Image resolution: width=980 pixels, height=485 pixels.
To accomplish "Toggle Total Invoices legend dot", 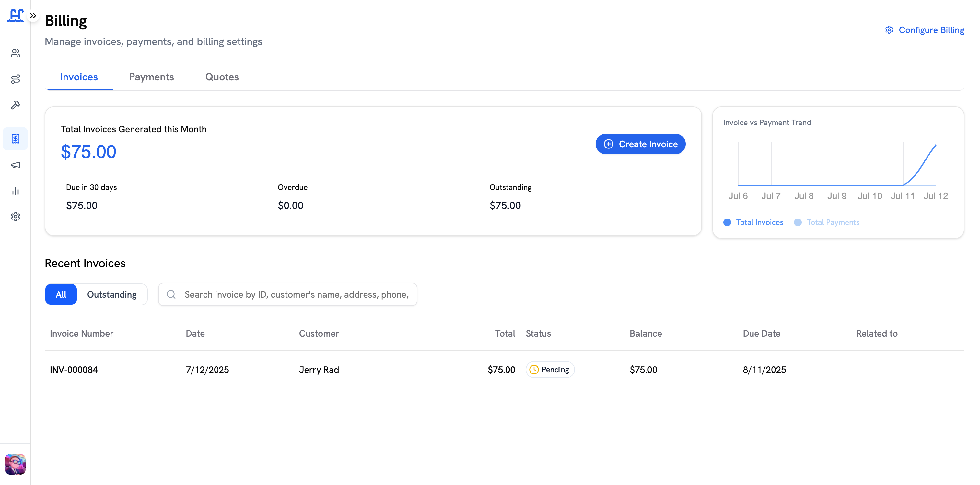I will (727, 222).
